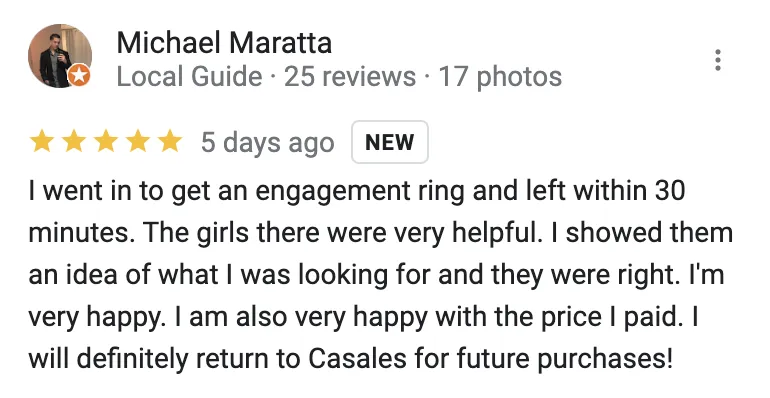Click the orange Local Guide star badge
770x398 pixels.
[79, 76]
